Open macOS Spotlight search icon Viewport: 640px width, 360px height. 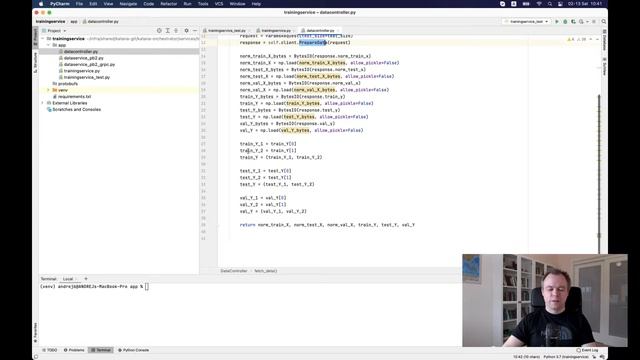(550, 4)
